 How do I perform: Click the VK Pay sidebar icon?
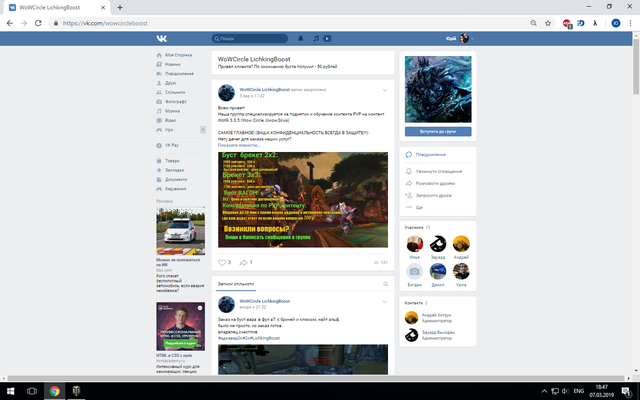coord(159,145)
